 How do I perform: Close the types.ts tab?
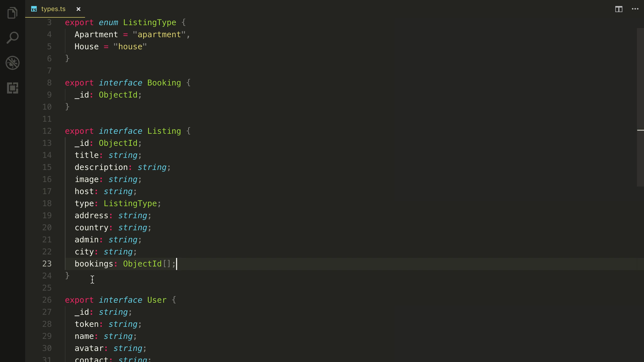coord(78,9)
